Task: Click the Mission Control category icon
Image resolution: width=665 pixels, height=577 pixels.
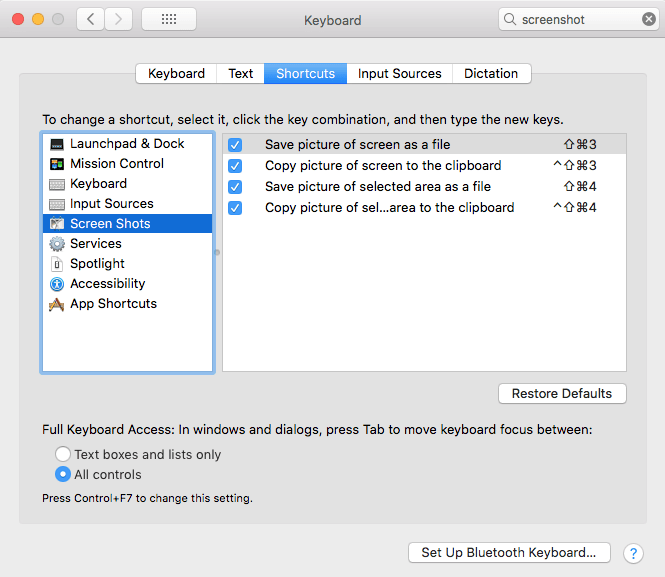Action: coord(57,164)
